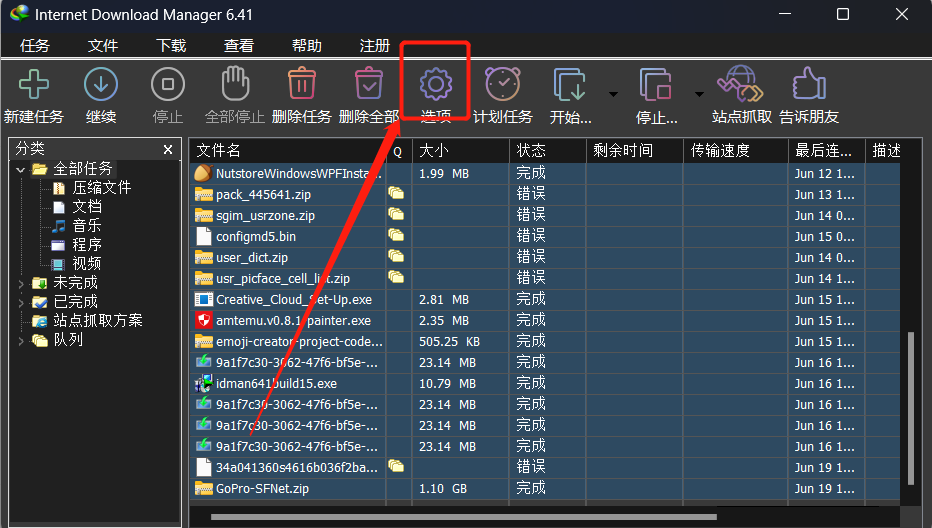The height and width of the screenshot is (528, 932).
Task: Sort by the 状态 column header
Action: tap(548, 150)
